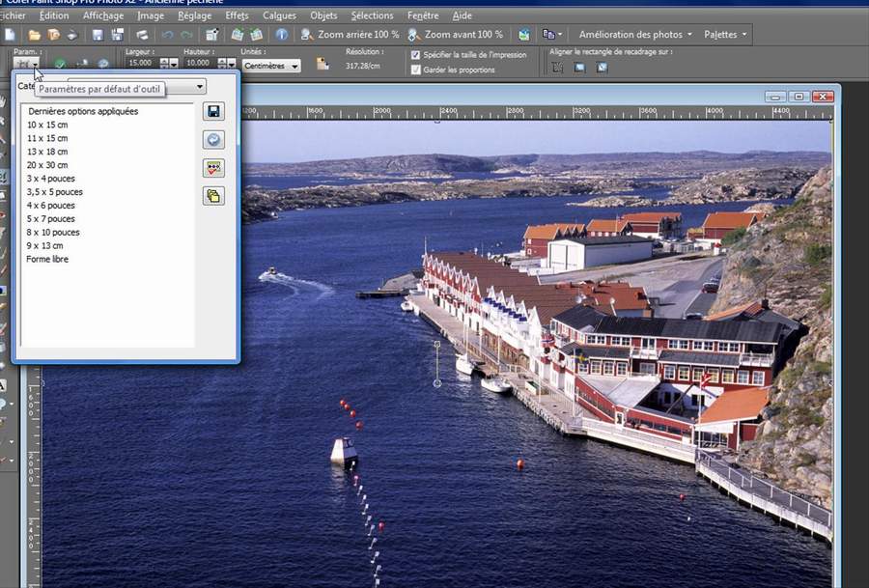Open the Aide menu
869x588 pixels.
click(x=462, y=15)
